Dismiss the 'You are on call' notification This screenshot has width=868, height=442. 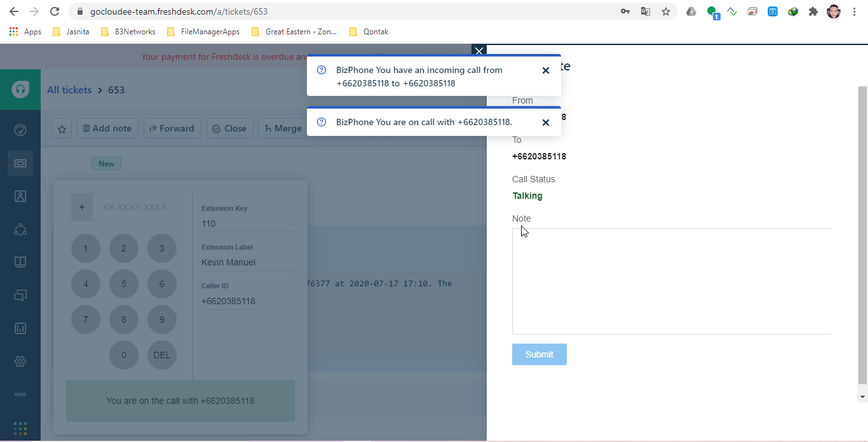point(545,123)
